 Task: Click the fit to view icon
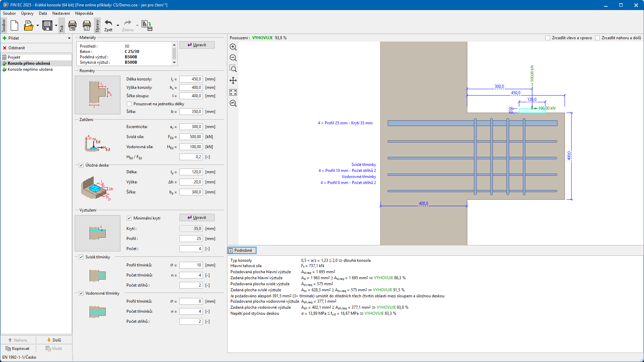click(233, 92)
